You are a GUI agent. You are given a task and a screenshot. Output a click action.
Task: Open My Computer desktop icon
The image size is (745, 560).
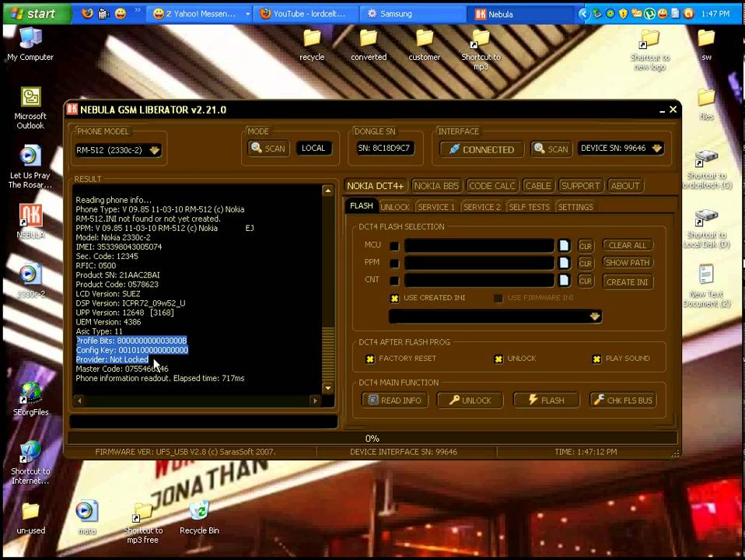[x=30, y=44]
